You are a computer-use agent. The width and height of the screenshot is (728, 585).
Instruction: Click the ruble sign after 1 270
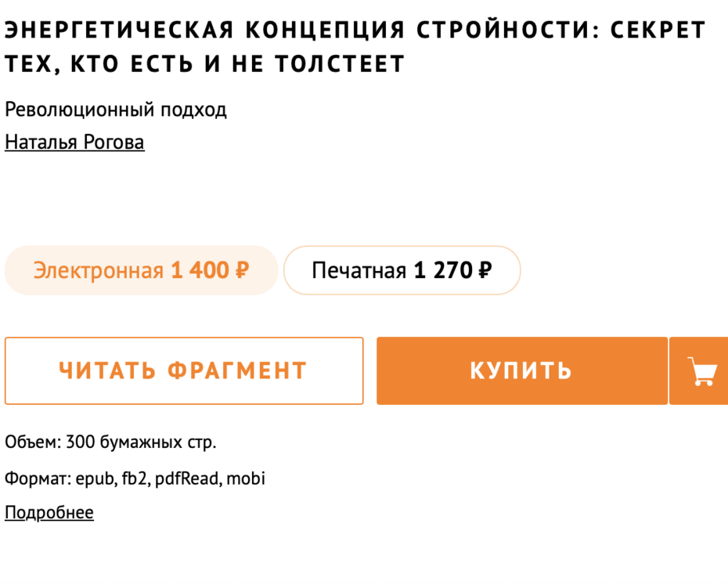tap(485, 270)
